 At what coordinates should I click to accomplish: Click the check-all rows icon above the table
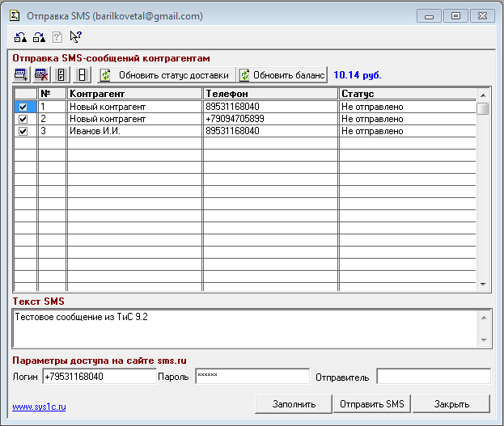61,75
